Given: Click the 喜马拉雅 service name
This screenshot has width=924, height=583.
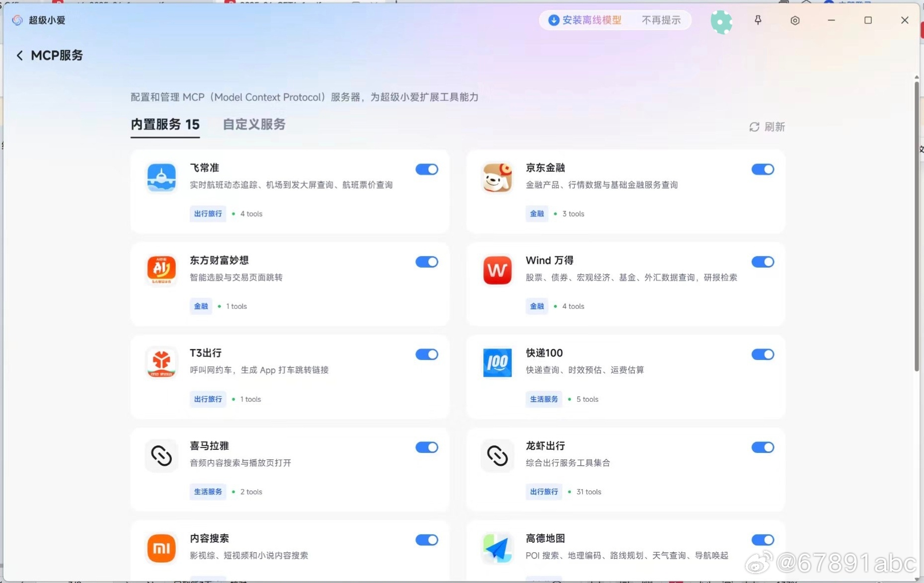Looking at the screenshot, I should (x=209, y=446).
